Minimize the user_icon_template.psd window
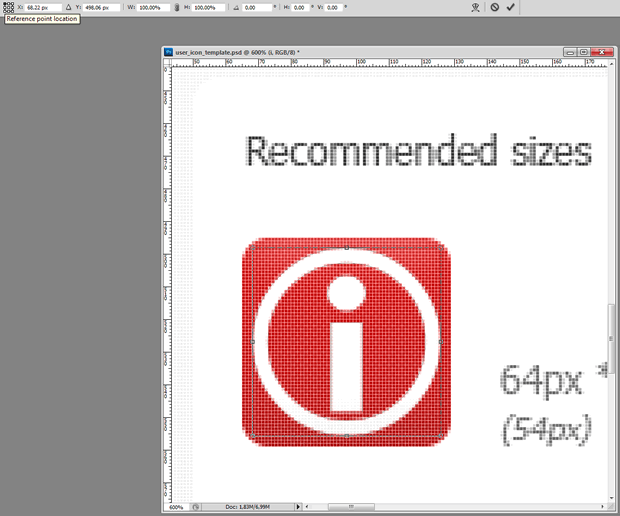Image resolution: width=620 pixels, height=516 pixels. (x=570, y=52)
